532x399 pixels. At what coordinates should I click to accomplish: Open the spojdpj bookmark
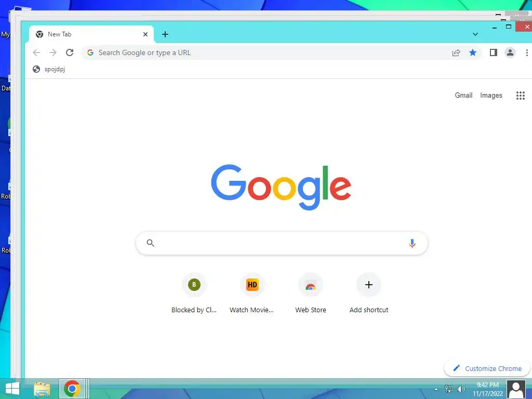coord(49,69)
